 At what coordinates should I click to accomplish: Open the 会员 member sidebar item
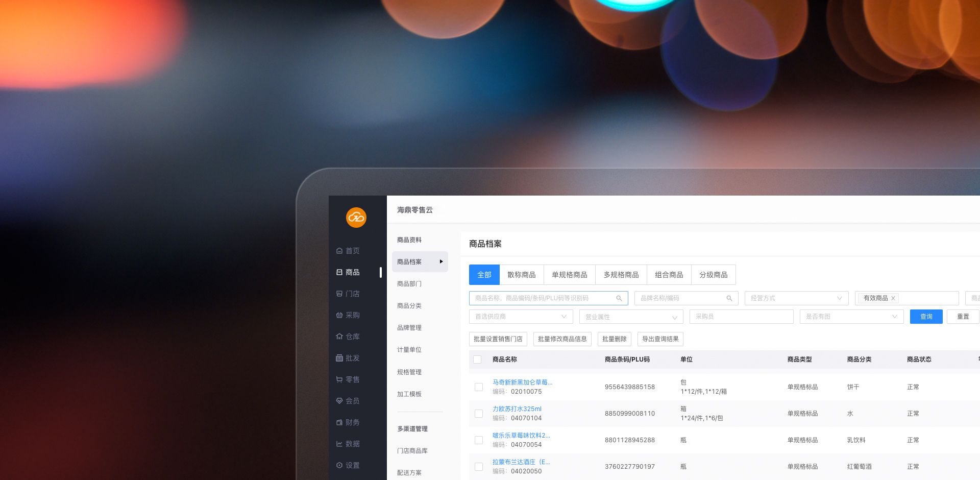point(348,401)
